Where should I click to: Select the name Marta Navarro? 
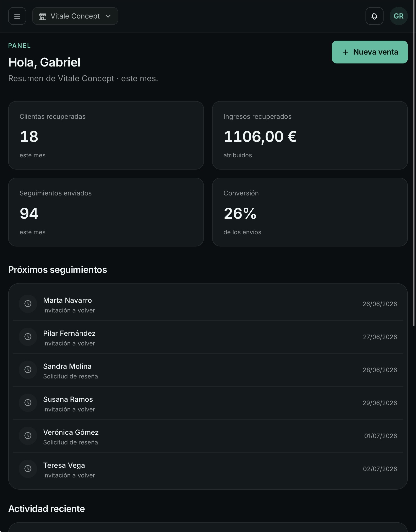(67, 300)
